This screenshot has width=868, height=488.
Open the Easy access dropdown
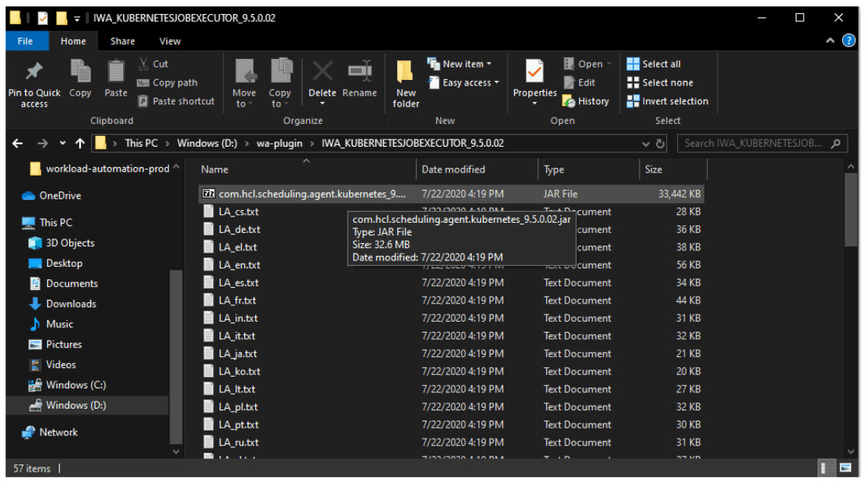(x=463, y=82)
